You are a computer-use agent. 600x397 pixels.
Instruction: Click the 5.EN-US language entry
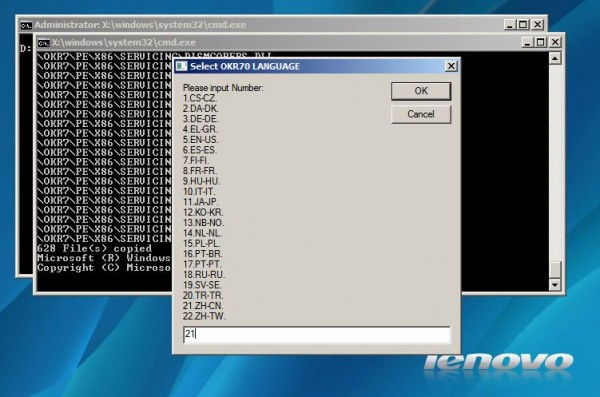[x=201, y=140]
